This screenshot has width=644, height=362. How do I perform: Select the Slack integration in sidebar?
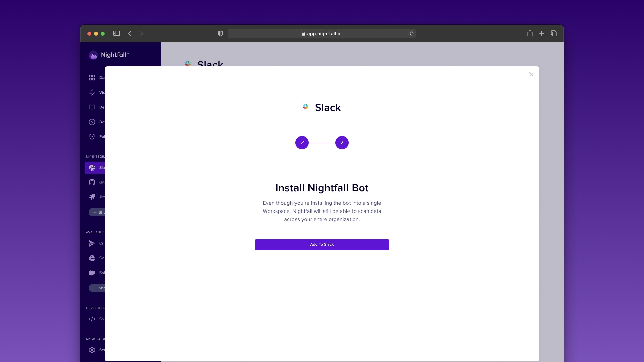95,168
